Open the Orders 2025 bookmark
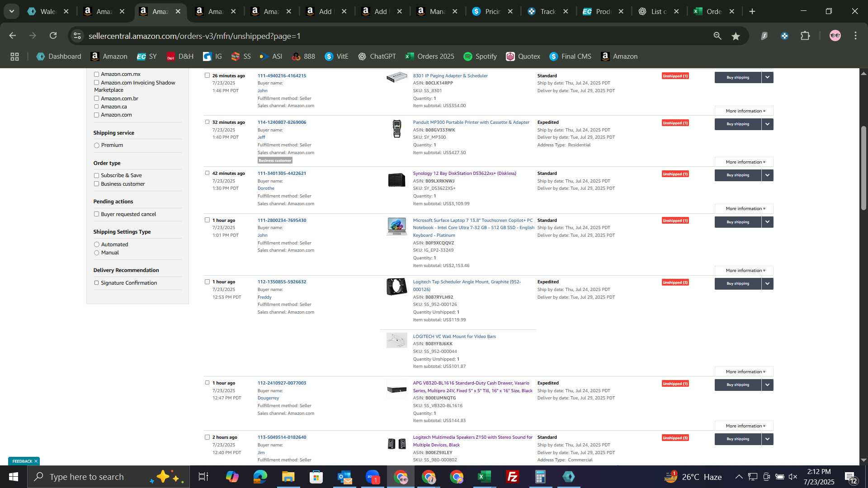This screenshot has height=488, width=868. [430, 56]
